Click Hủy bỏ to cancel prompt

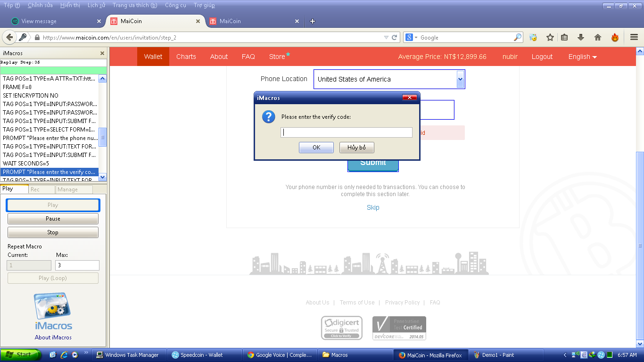point(357,148)
